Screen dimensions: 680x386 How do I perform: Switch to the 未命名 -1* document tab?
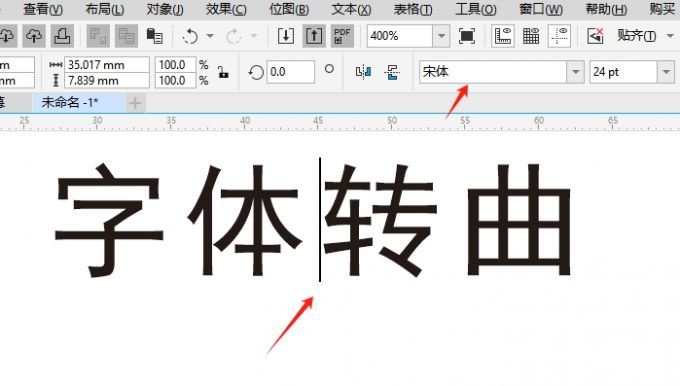[x=78, y=103]
